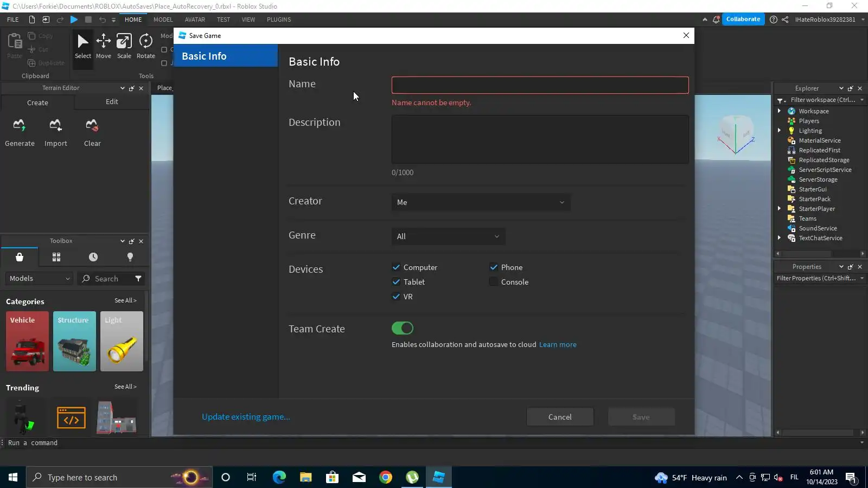Open the Mail app from the taskbar
Screen dimensions: 868x488
coord(359,477)
